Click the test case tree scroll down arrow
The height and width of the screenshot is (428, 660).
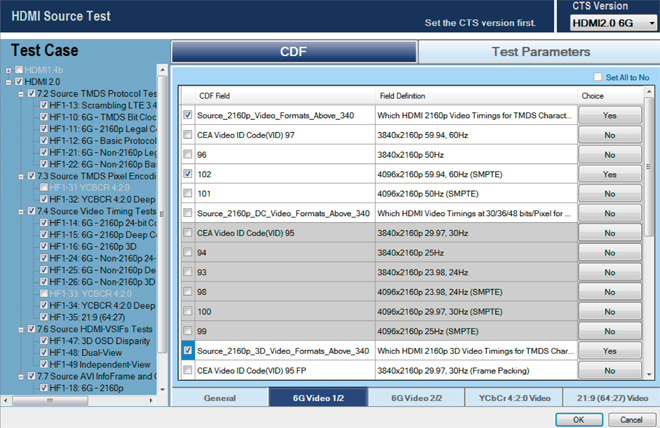162,389
